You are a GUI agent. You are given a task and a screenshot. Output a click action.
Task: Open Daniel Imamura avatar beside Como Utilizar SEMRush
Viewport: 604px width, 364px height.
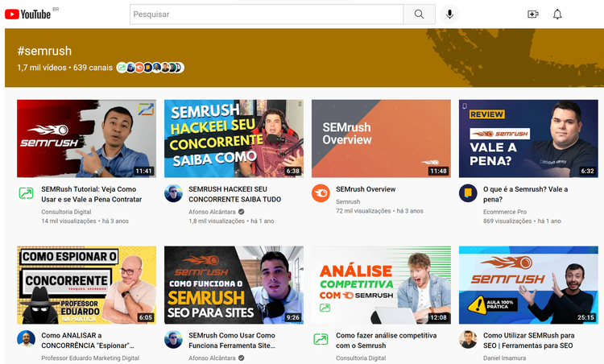tap(468, 339)
